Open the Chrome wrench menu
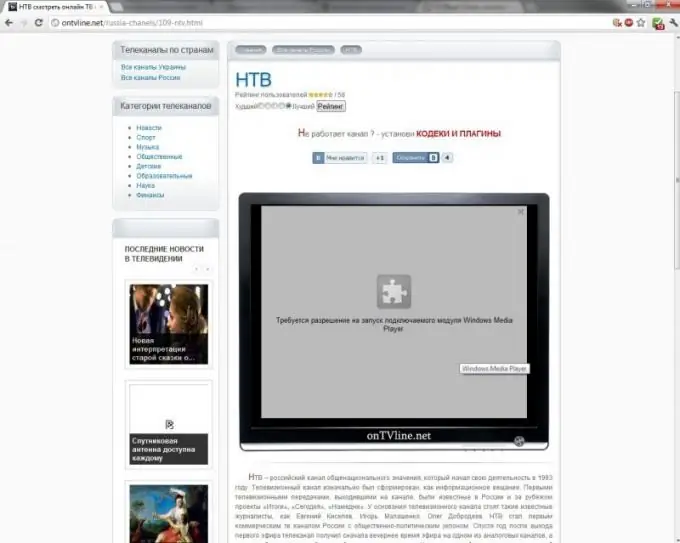The image size is (680, 543). click(673, 23)
